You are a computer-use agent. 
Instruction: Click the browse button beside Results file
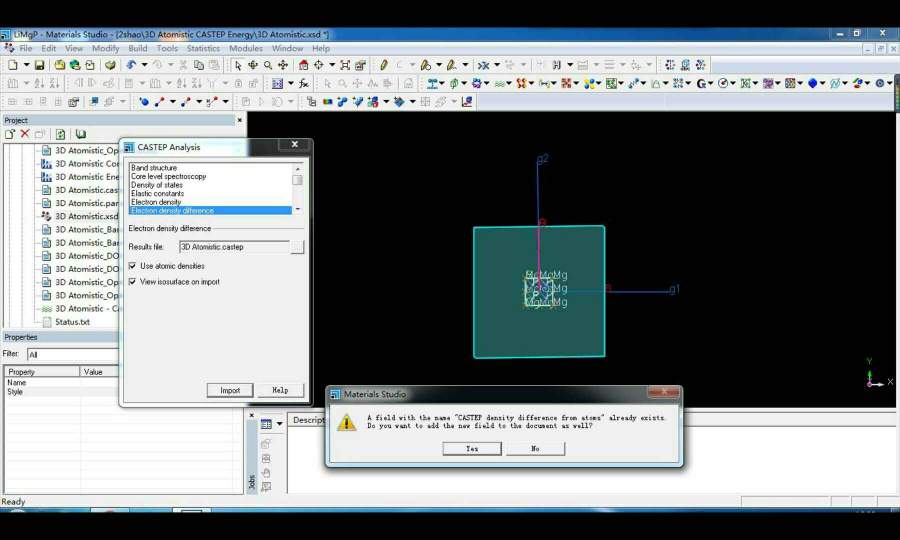coord(297,247)
